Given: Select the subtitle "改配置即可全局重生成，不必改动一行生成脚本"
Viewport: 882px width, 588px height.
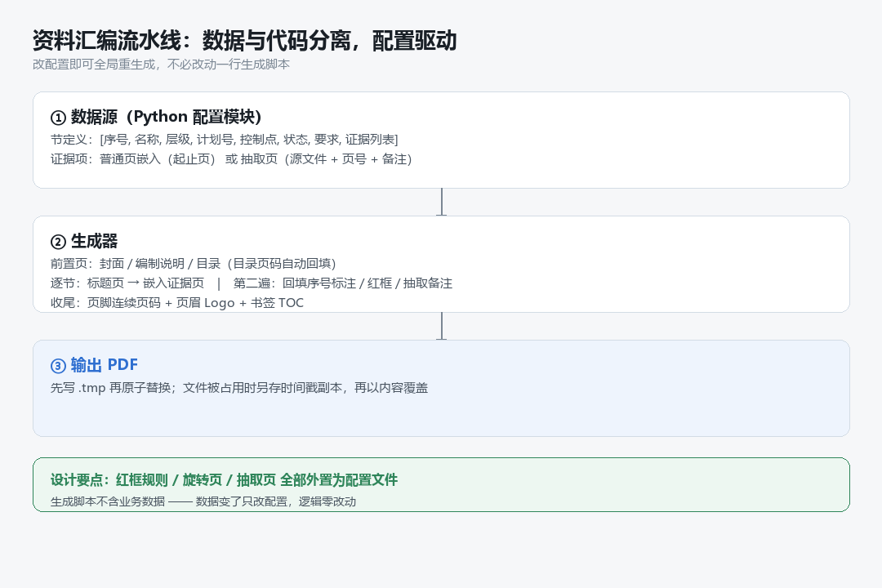Looking at the screenshot, I should coord(162,65).
